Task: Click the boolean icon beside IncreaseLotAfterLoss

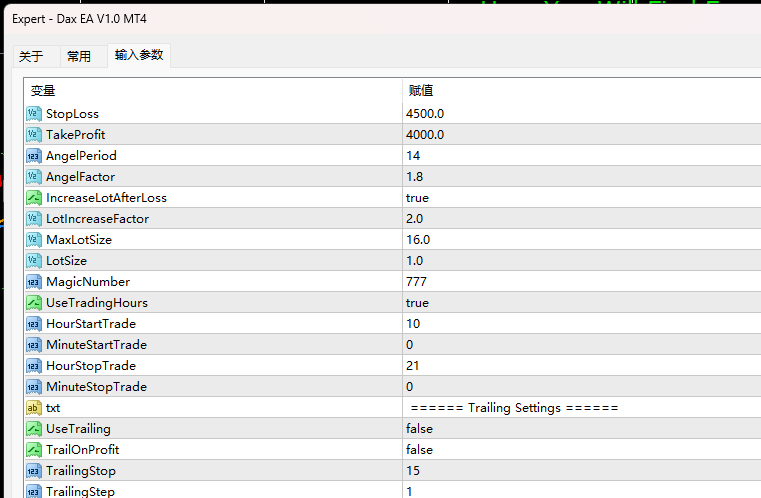Action: click(34, 198)
